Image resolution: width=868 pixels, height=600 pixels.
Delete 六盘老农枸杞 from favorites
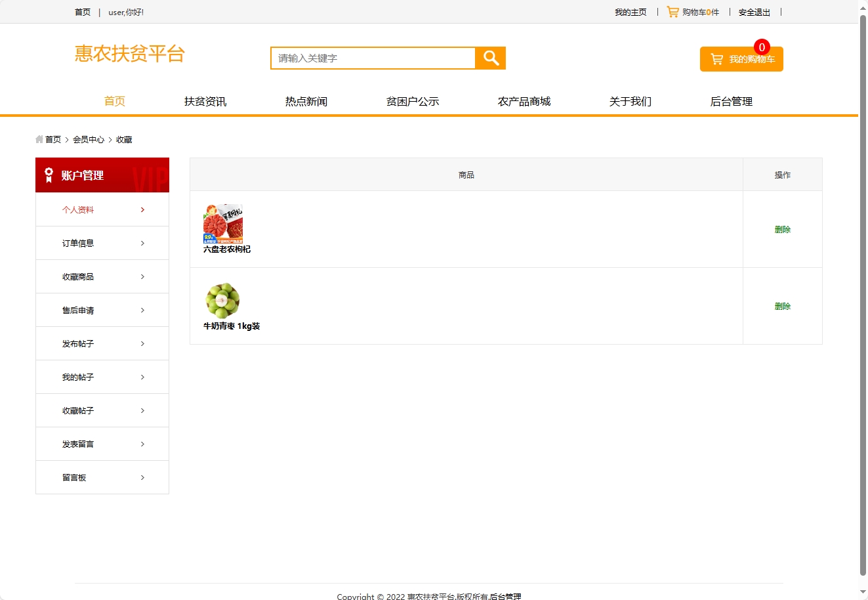(x=782, y=229)
